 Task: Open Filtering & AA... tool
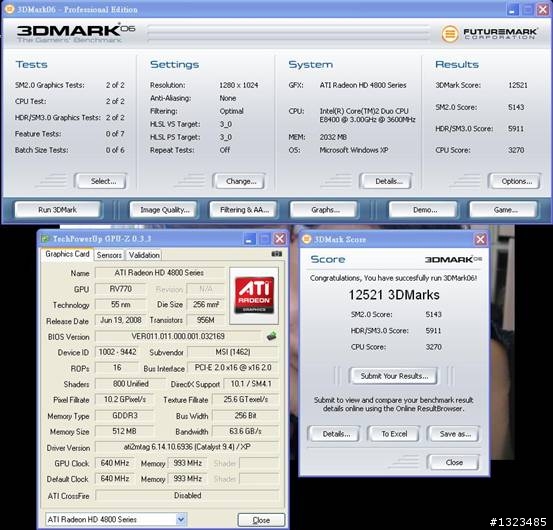[x=244, y=210]
